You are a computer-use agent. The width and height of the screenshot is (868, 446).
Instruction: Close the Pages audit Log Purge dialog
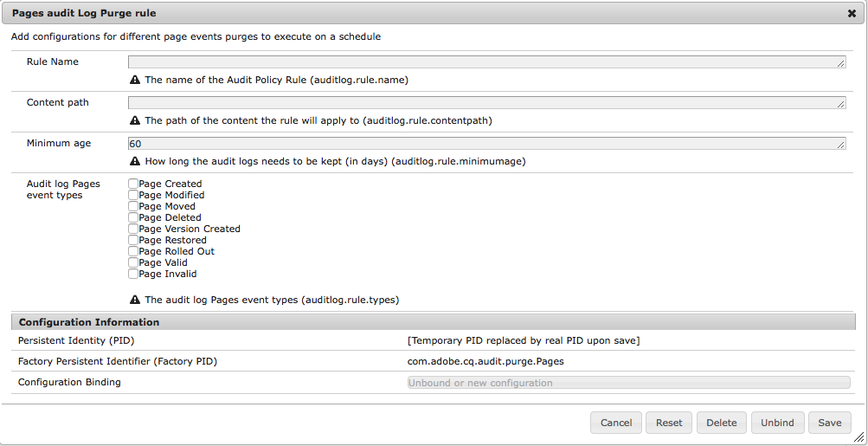point(852,14)
